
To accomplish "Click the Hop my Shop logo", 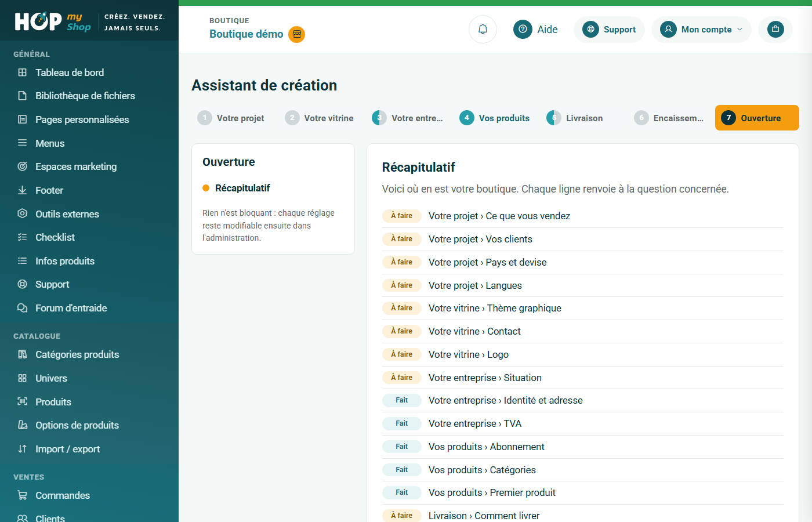I will tap(52, 21).
